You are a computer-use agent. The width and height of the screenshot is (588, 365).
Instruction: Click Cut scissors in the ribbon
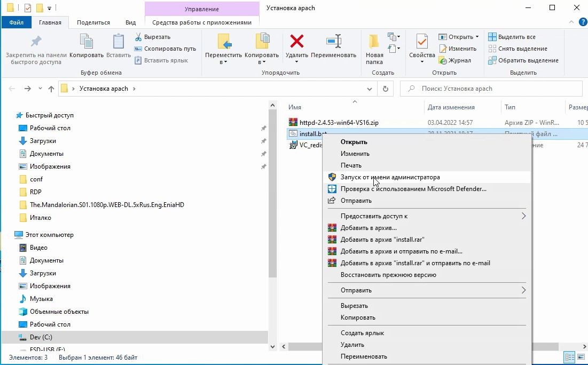click(153, 37)
